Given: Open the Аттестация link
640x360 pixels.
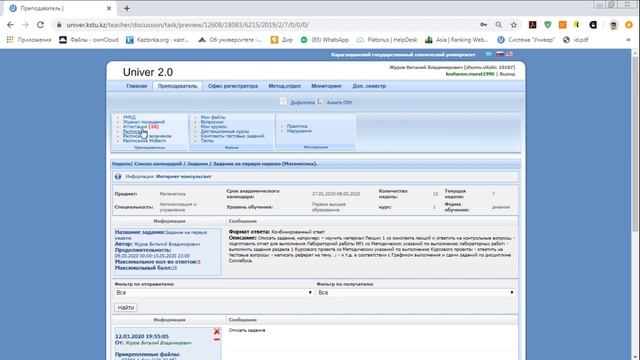Looking at the screenshot, I should tap(135, 127).
